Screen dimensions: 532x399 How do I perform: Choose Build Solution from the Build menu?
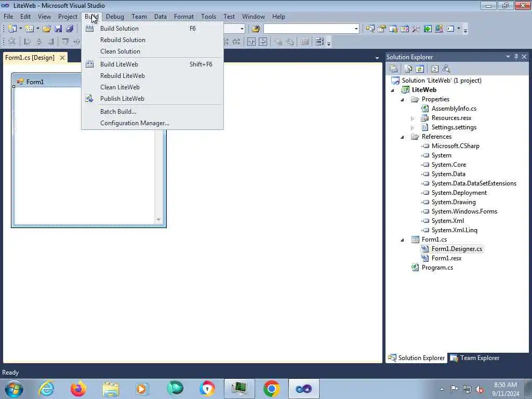point(152,29)
